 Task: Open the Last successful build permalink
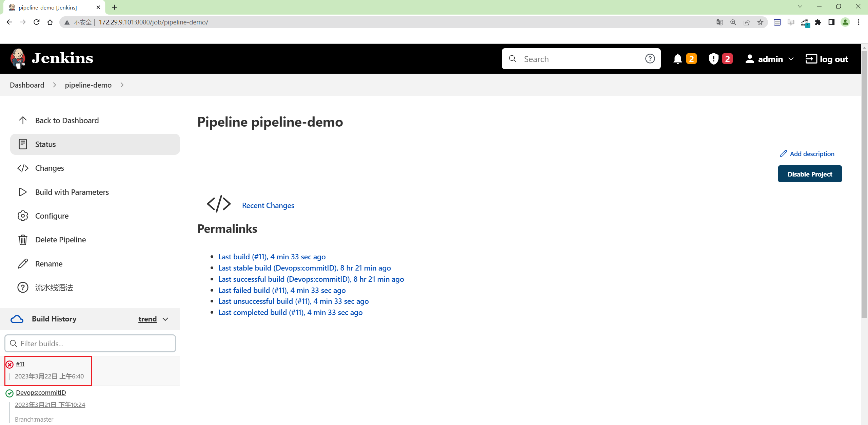coord(311,279)
